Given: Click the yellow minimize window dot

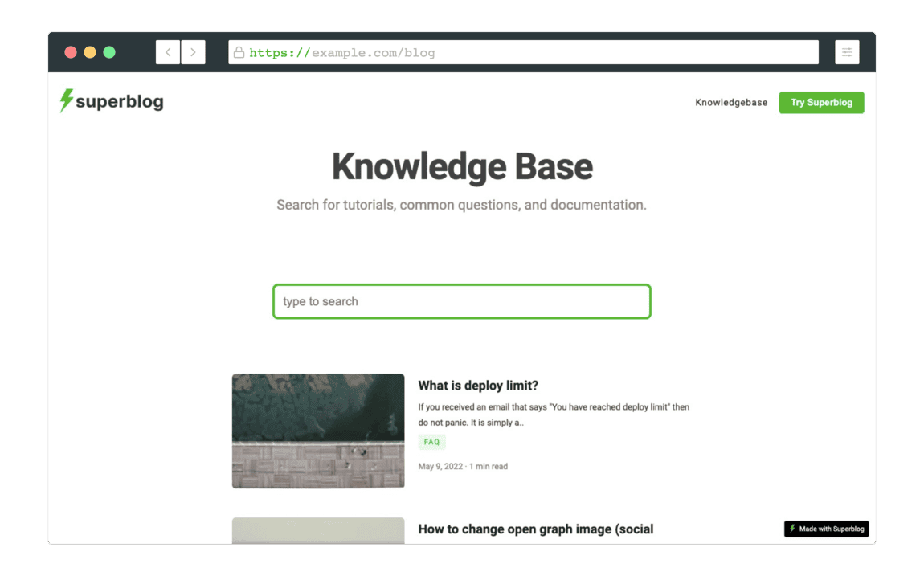Looking at the screenshot, I should [x=90, y=52].
